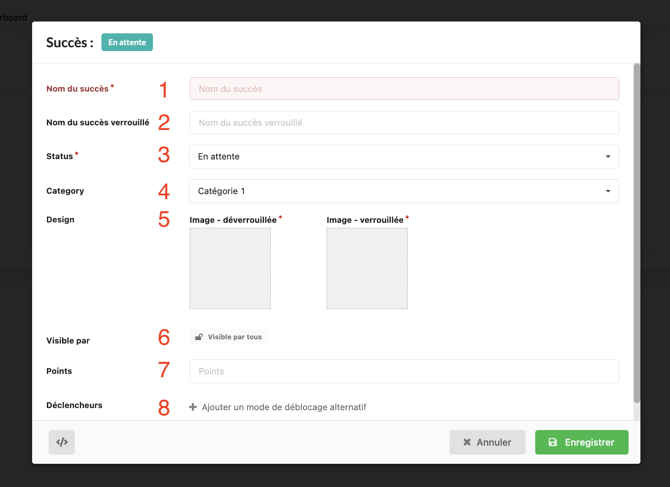
Task: Click the plus icon to add unlock mode
Action: coord(193,407)
